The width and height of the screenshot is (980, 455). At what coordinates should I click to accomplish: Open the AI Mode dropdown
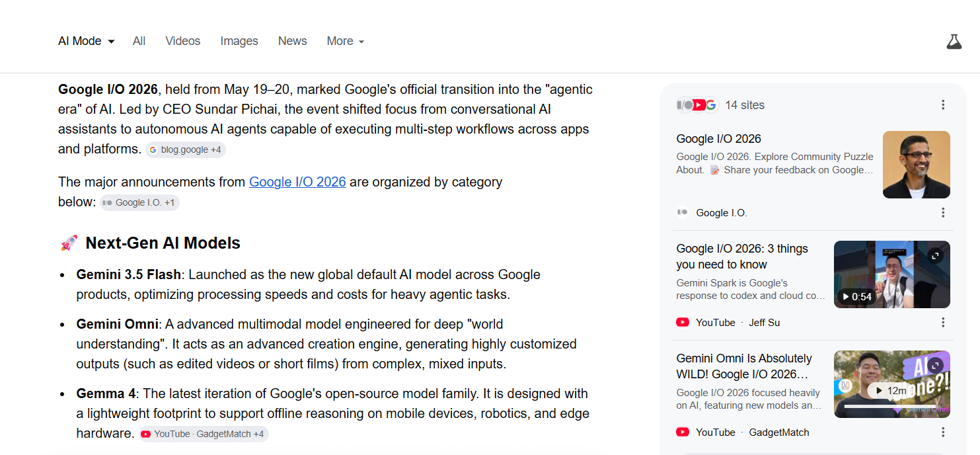point(87,41)
